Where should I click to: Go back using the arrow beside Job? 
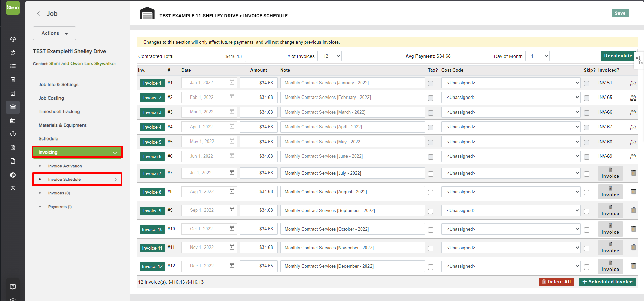38,14
